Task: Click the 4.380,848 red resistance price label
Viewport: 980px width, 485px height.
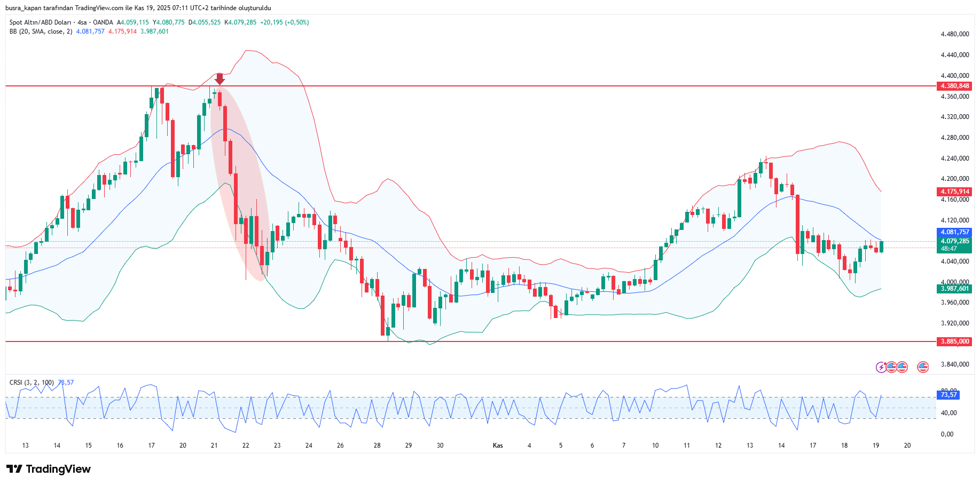Action: (x=954, y=86)
